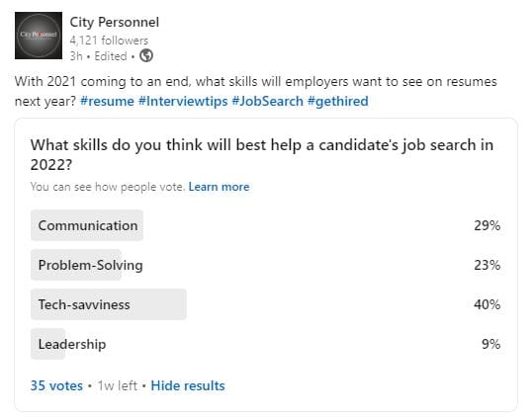The width and height of the screenshot is (532, 417).
Task: Open the City Personnel logo avatar
Action: pyautogui.click(x=39, y=36)
